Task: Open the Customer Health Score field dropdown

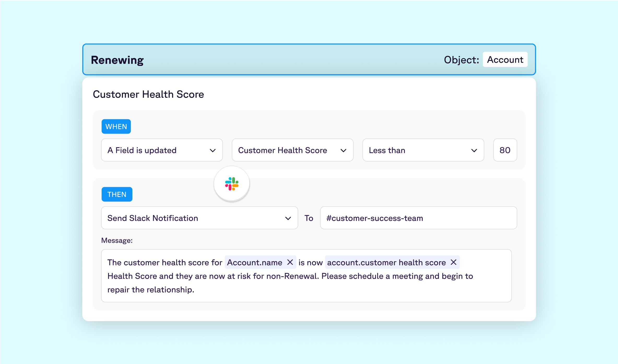Action: point(292,150)
